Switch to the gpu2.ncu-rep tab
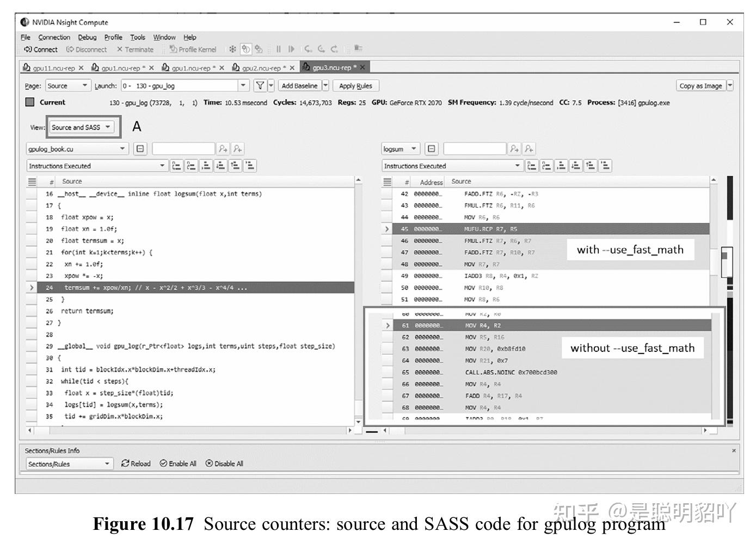 (261, 68)
